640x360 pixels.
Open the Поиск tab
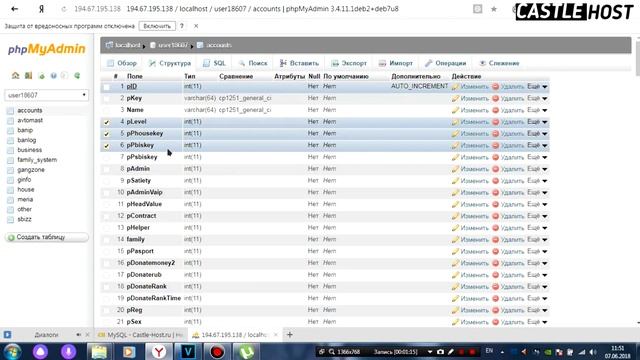253,63
